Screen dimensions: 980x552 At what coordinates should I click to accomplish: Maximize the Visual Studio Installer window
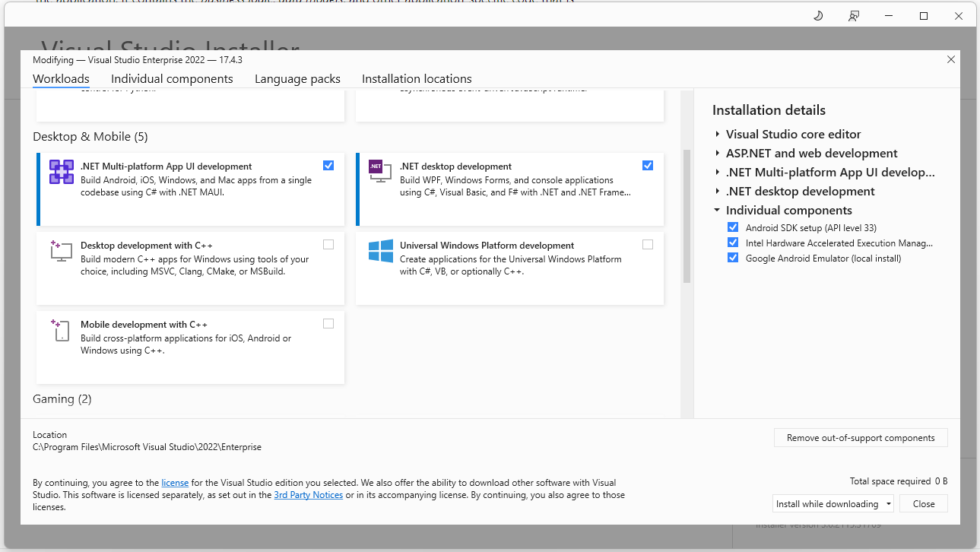pos(924,16)
